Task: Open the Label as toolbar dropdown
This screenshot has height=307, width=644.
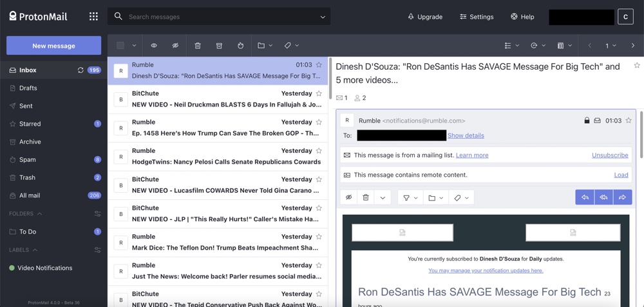Action: click(292, 46)
